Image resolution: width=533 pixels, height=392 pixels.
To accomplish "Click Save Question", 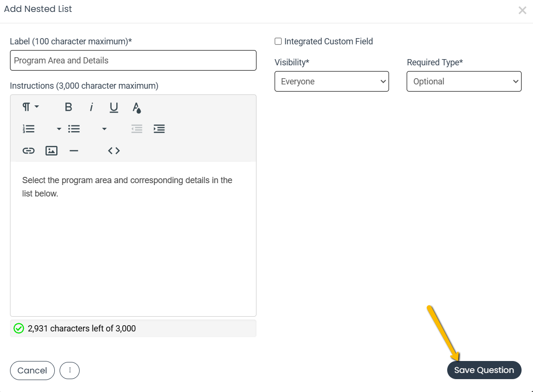I will coord(484,370).
